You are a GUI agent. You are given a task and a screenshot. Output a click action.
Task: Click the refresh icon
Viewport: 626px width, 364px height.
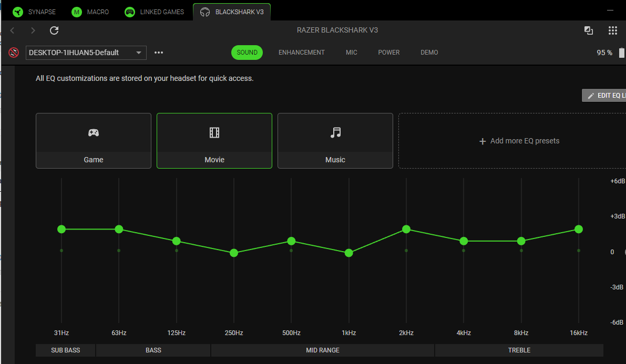tap(54, 30)
